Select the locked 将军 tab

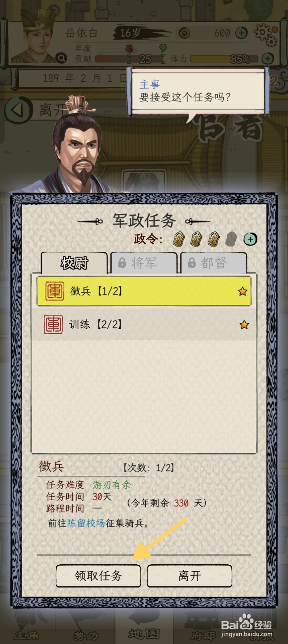point(144,263)
